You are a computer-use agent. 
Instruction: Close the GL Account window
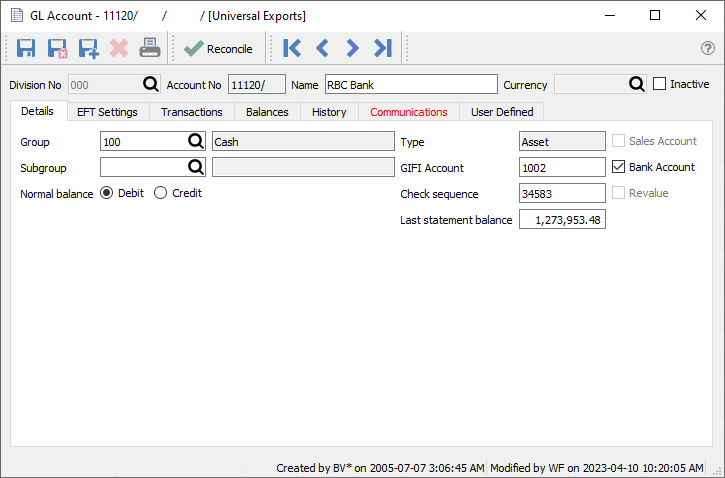(700, 15)
